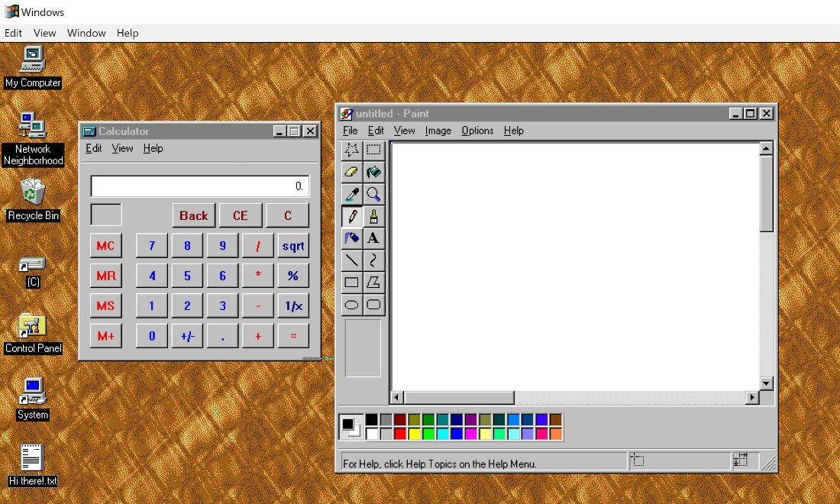Select the Pick Color eyedropper tool
Viewport: 840px width, 504px height.
(351, 194)
